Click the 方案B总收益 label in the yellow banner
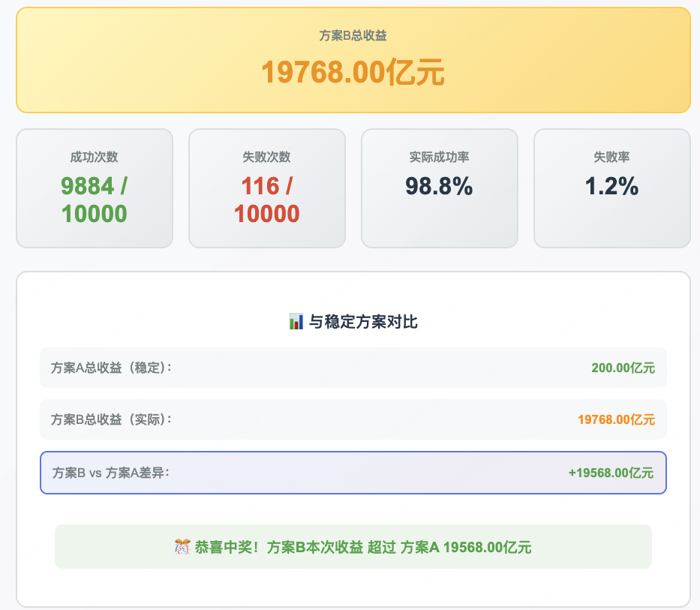700x610 pixels. click(x=353, y=35)
